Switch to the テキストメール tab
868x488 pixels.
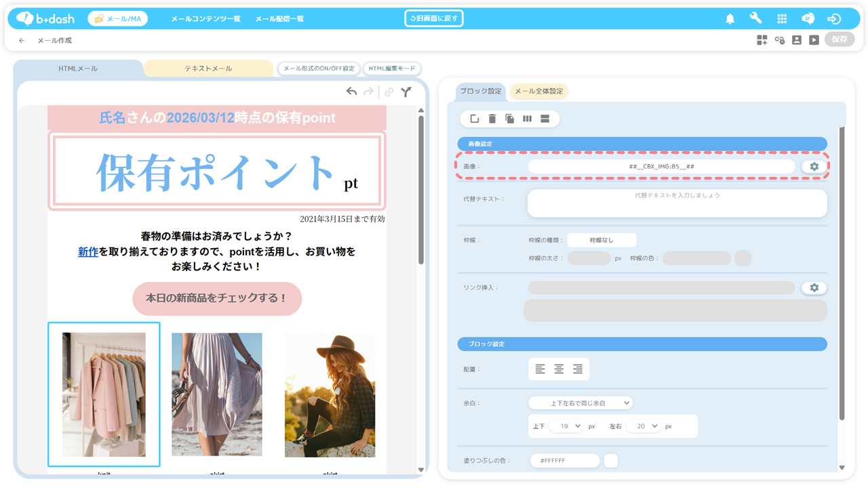coord(208,68)
